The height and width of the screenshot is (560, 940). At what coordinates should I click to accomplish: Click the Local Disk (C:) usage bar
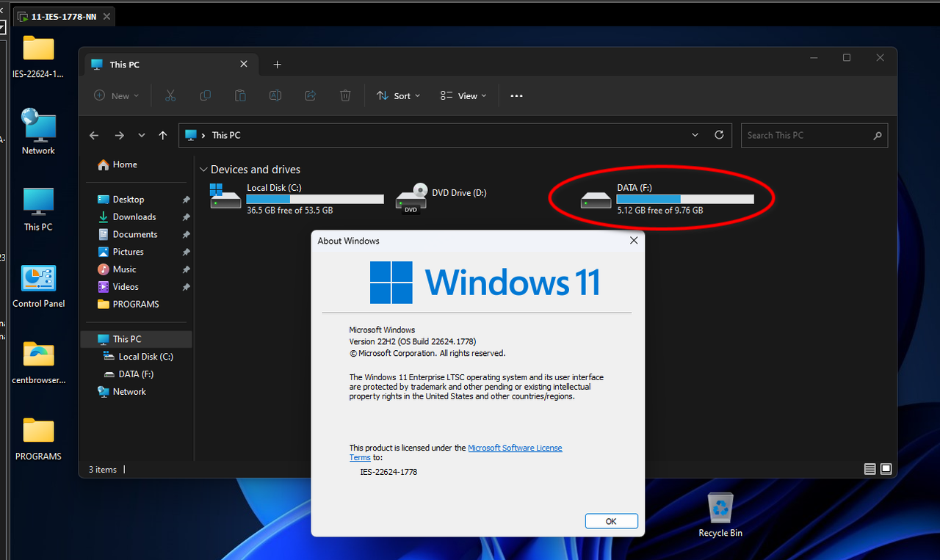(x=315, y=199)
